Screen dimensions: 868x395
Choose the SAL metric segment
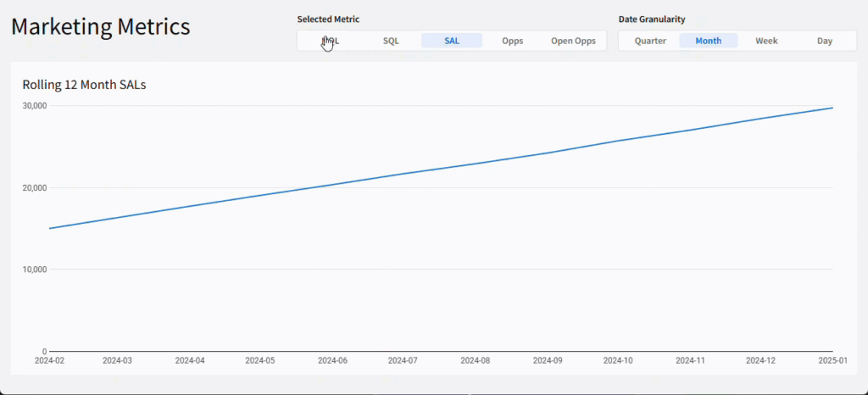coord(452,41)
